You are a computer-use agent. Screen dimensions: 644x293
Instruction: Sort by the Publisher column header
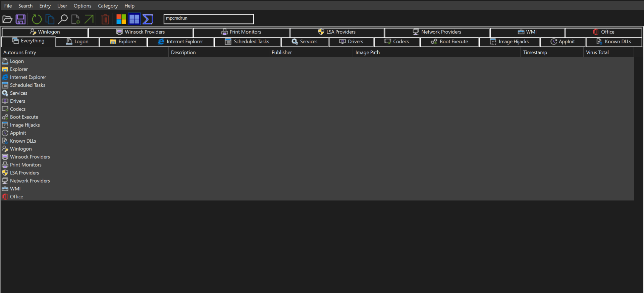(x=311, y=52)
